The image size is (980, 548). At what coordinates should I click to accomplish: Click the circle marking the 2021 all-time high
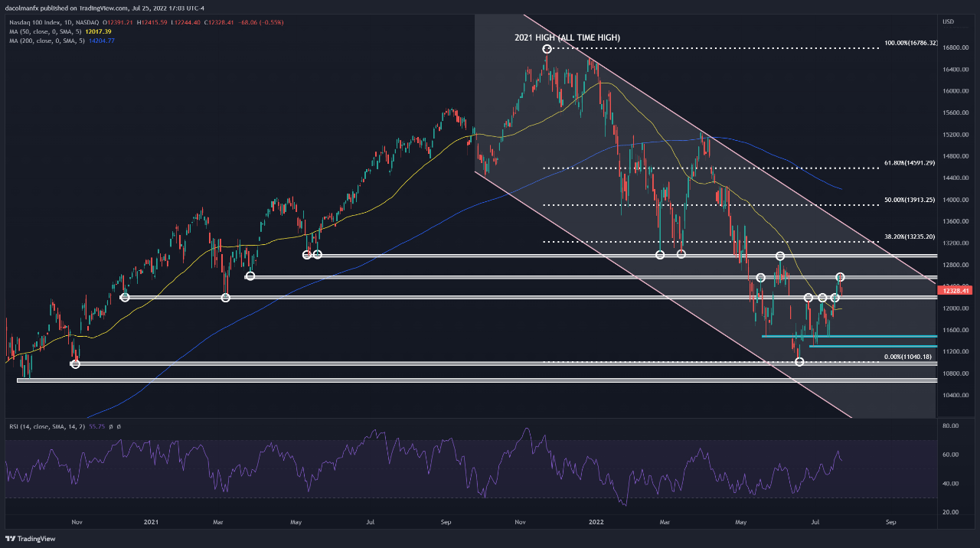pos(547,49)
